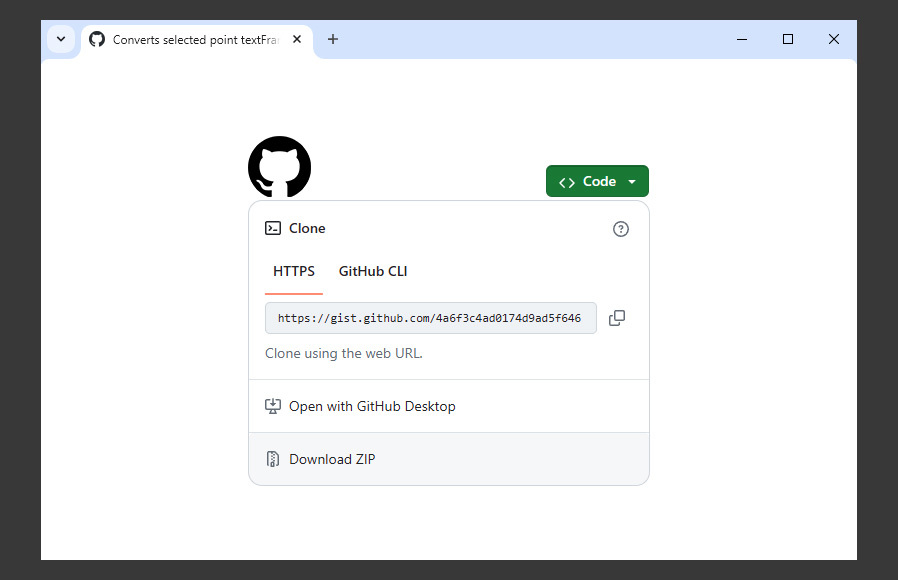The width and height of the screenshot is (898, 580).
Task: Select Download ZIP
Action: pos(449,459)
